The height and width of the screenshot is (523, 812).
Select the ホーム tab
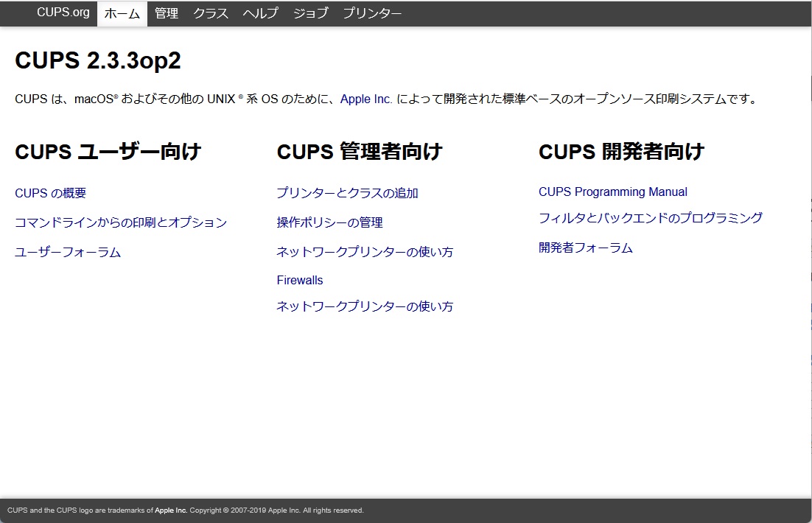(122, 13)
